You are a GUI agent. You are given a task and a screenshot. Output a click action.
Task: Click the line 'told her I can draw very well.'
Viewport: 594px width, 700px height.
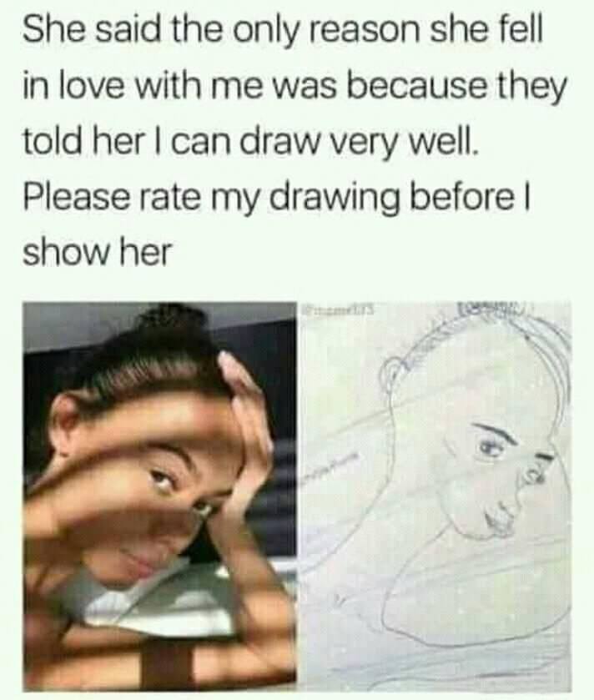[250, 142]
